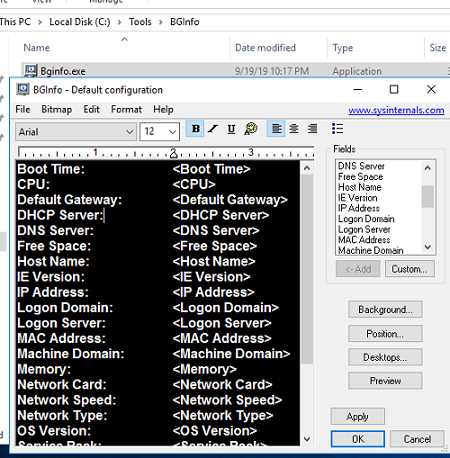
Task: Align text left
Action: (277, 129)
